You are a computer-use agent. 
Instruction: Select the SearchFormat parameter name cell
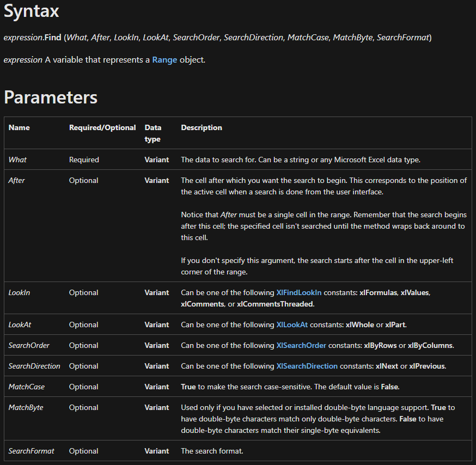[31, 451]
